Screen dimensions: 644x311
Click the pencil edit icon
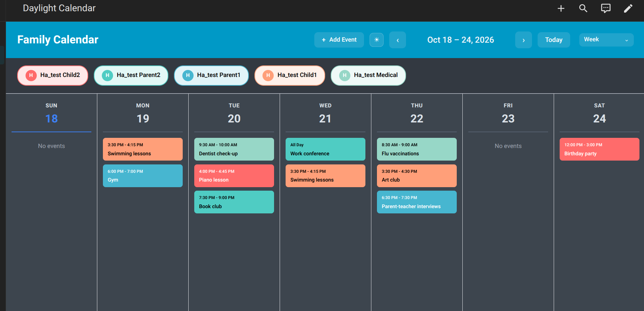tap(628, 8)
